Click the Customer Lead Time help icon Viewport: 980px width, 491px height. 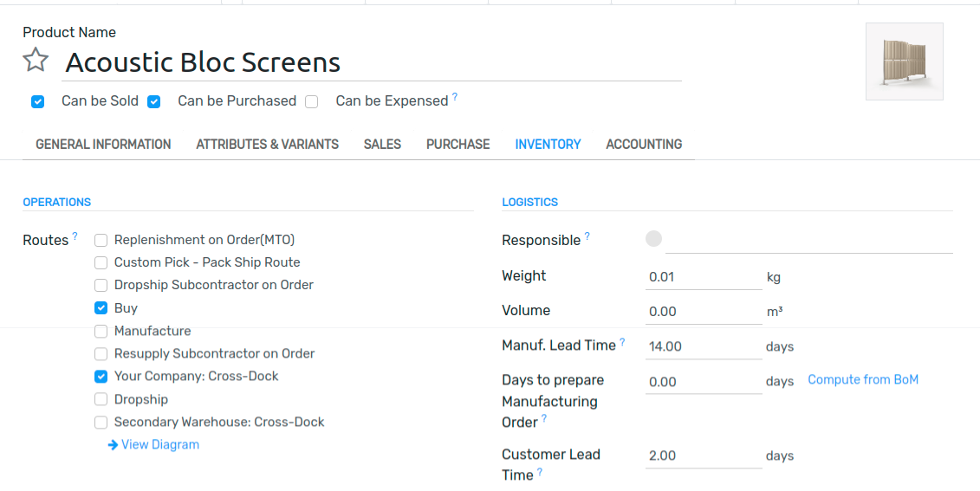coord(539,472)
